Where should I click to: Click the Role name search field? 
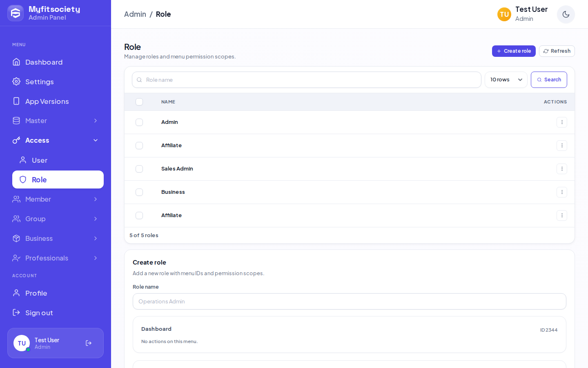[307, 80]
